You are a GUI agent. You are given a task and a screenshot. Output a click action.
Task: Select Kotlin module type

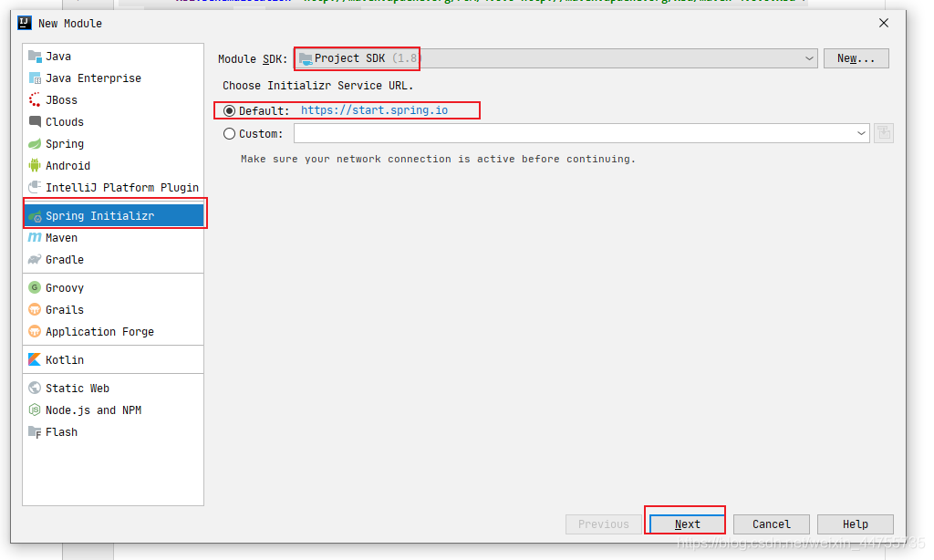[113, 360]
